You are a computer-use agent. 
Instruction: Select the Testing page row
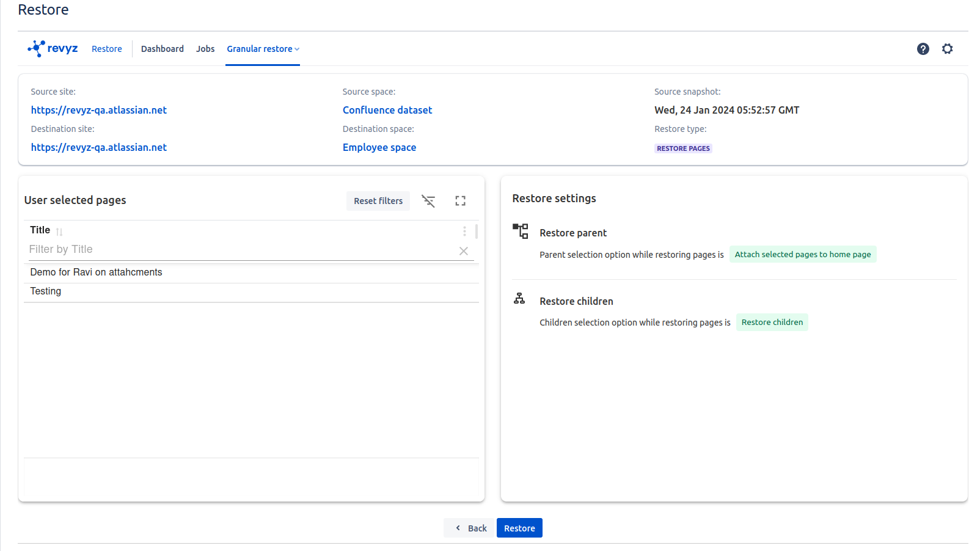tap(251, 291)
